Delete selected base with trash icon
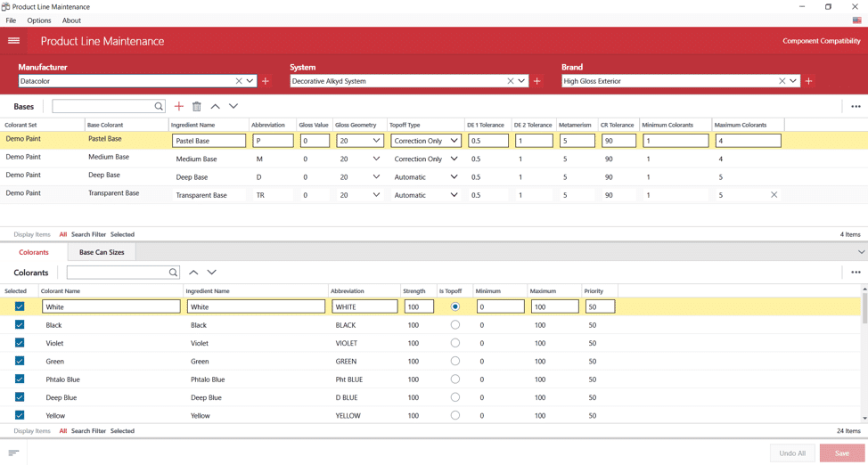The height and width of the screenshot is (465, 868). click(x=197, y=106)
